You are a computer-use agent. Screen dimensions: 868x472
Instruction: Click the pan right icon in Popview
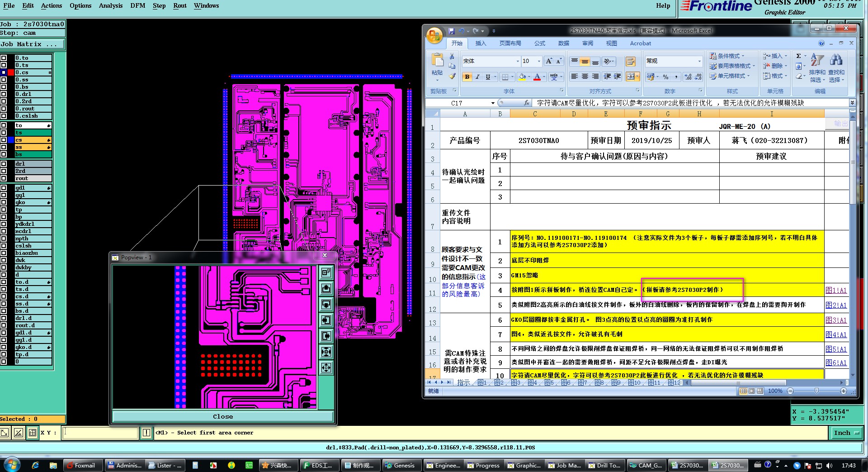(326, 336)
